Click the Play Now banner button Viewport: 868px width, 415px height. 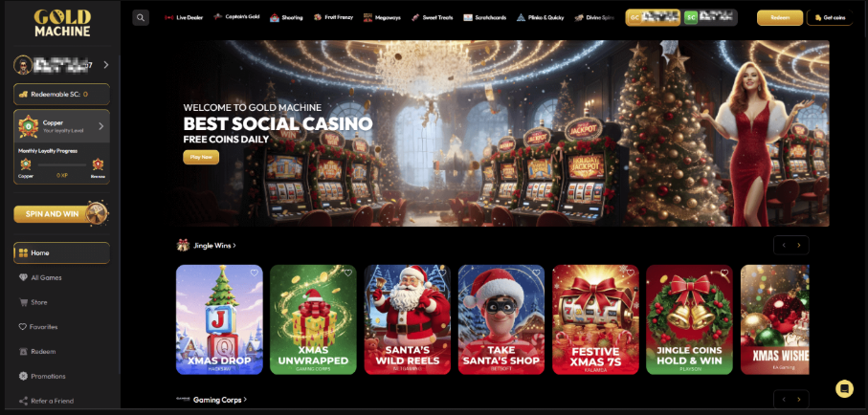(x=201, y=157)
